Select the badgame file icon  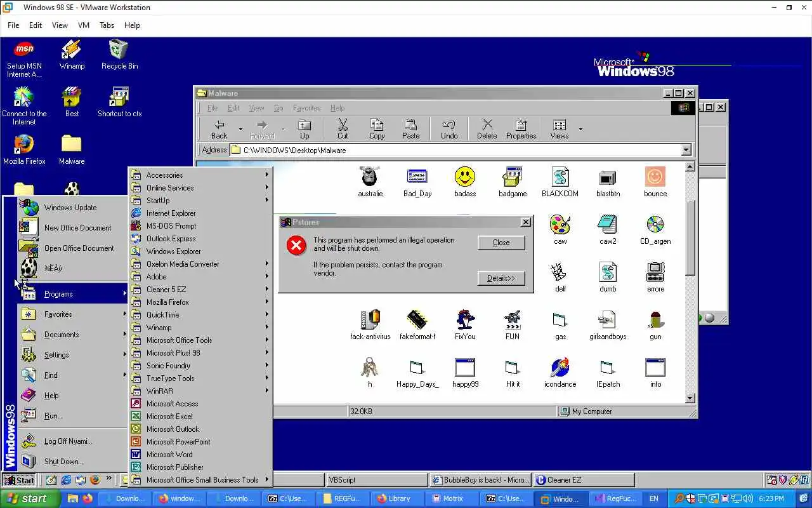pos(513,178)
